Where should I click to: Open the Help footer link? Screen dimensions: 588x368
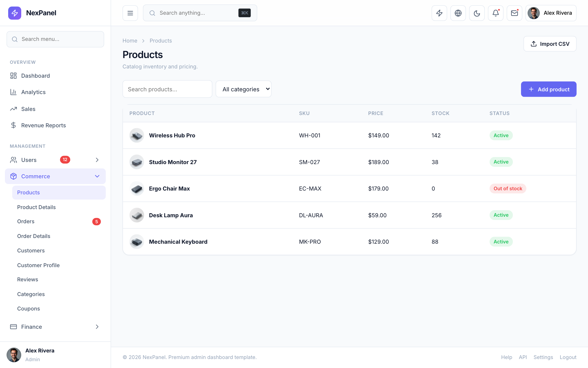[x=507, y=357]
